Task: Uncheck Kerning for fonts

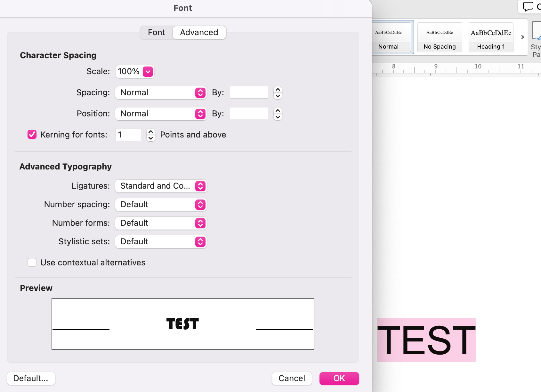Action: pos(32,134)
